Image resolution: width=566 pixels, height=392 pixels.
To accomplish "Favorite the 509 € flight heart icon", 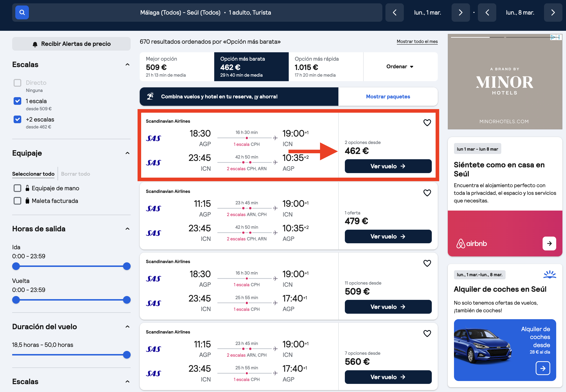I will [x=427, y=263].
